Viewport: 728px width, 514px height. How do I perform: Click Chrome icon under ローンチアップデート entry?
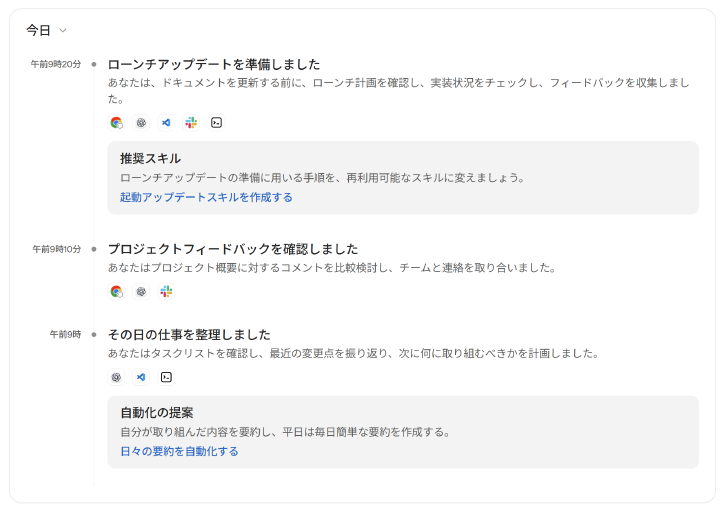(117, 123)
